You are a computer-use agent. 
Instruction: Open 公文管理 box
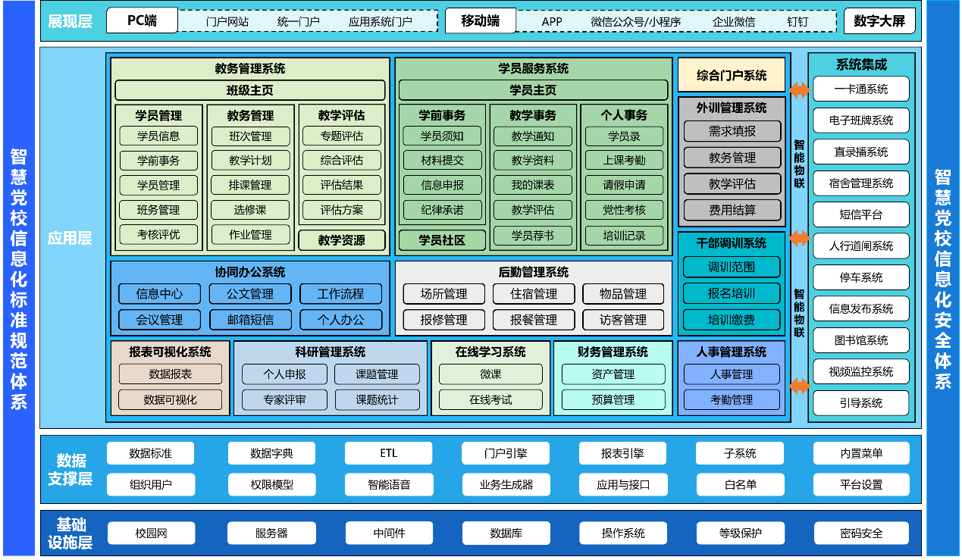click(x=250, y=294)
